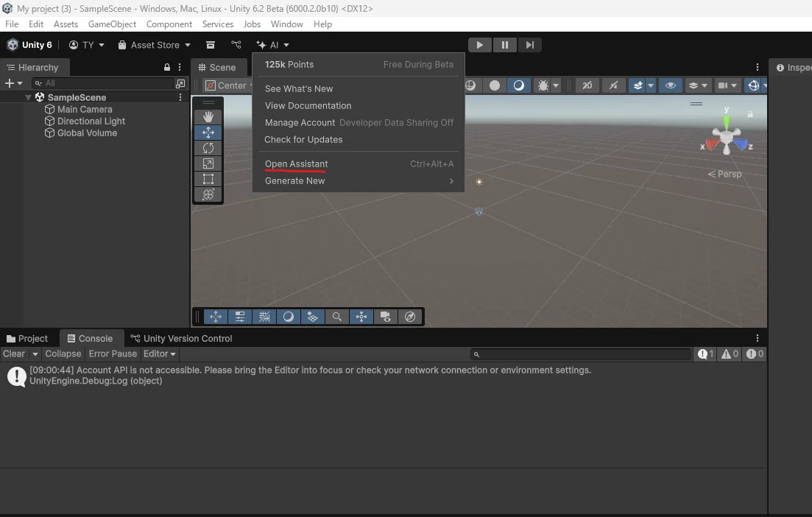Open the Hierarchy add (+) dropdown
The height and width of the screenshot is (517, 812).
(13, 83)
